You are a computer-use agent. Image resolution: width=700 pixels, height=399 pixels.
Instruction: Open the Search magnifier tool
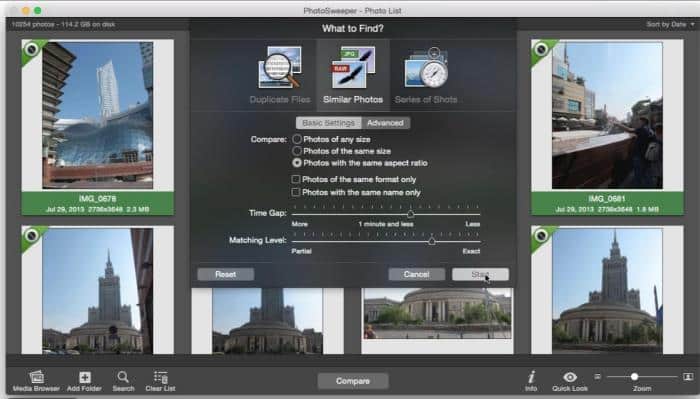[x=123, y=377]
